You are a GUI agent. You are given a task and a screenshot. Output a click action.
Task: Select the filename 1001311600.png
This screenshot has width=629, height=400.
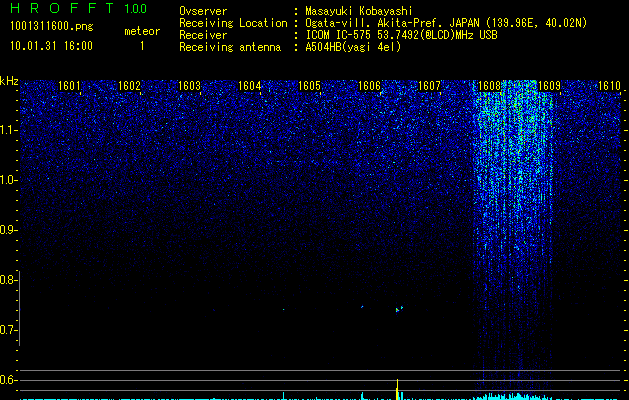52,27
